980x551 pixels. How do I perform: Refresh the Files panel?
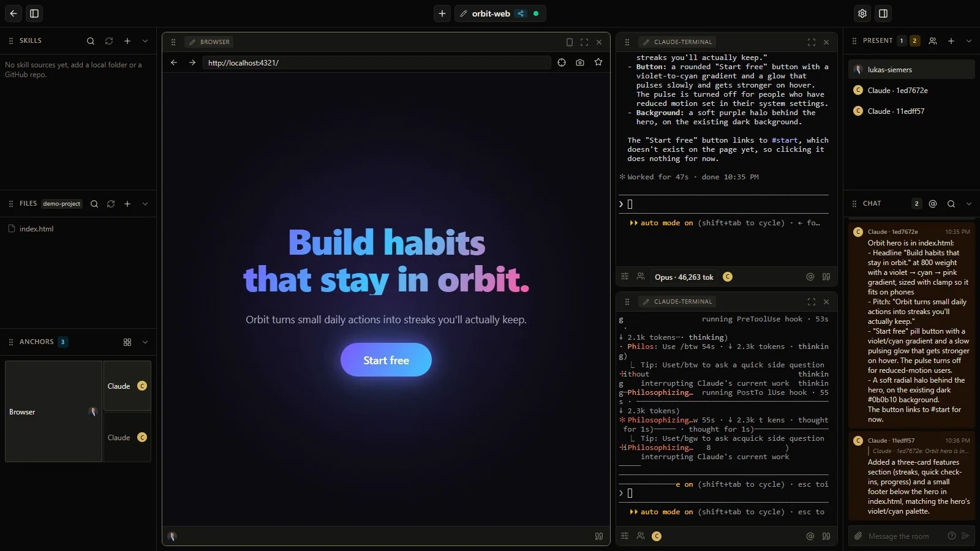111,204
